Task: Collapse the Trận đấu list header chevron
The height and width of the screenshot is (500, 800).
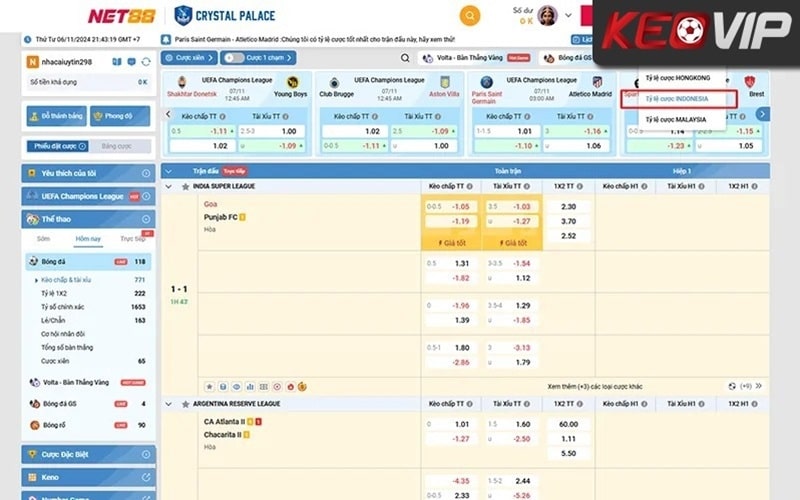Action: [168, 171]
